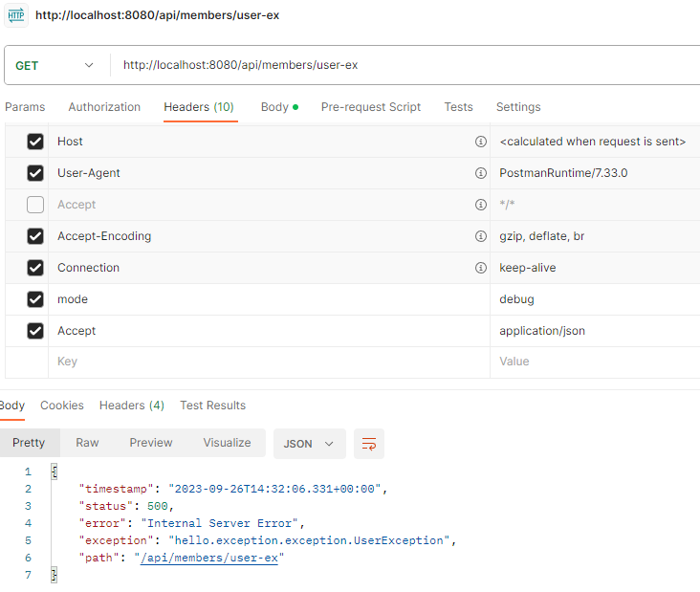Click the new header Value field
The height and width of the screenshot is (592, 700).
tap(595, 362)
